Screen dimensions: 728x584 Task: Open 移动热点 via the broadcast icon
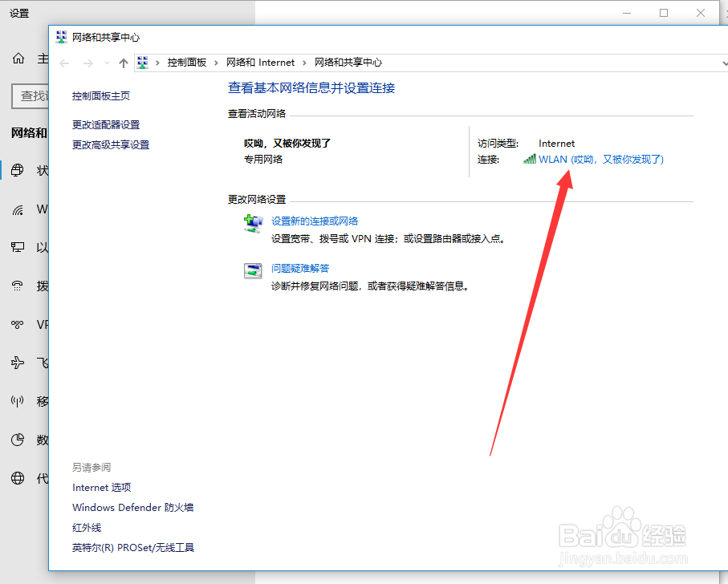coord(17,401)
